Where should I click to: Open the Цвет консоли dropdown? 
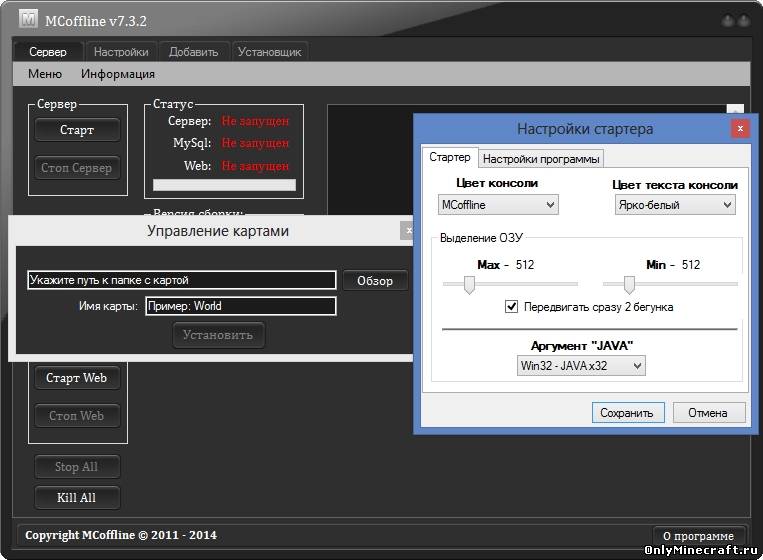click(498, 204)
